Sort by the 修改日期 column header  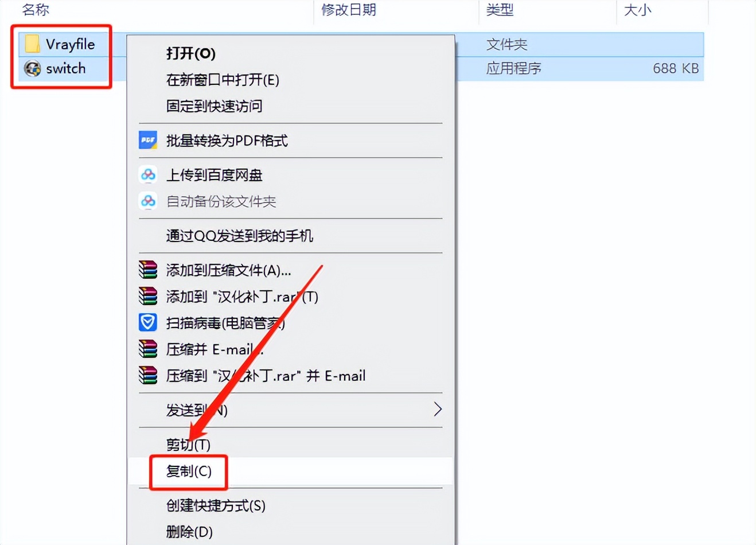click(349, 10)
